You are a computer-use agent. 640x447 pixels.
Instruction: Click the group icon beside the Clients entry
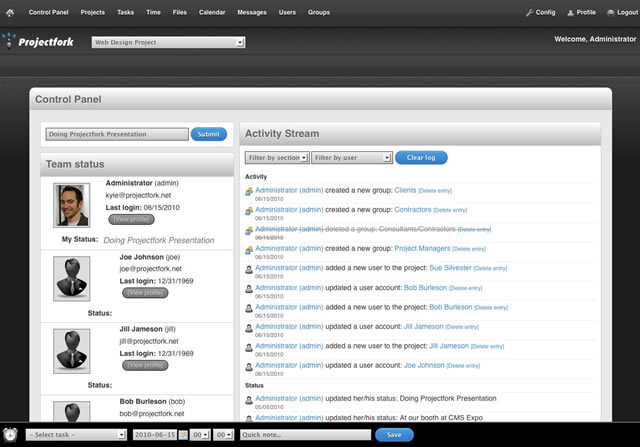(249, 190)
